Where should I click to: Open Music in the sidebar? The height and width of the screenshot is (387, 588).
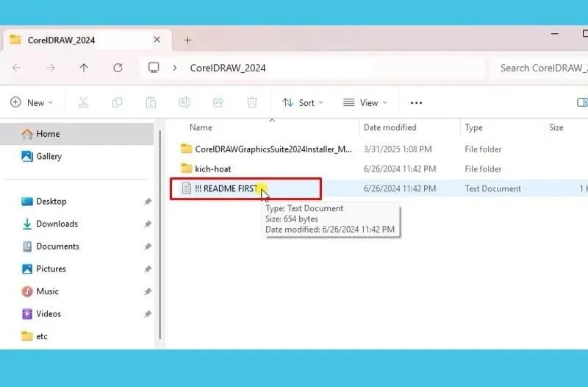tap(47, 291)
